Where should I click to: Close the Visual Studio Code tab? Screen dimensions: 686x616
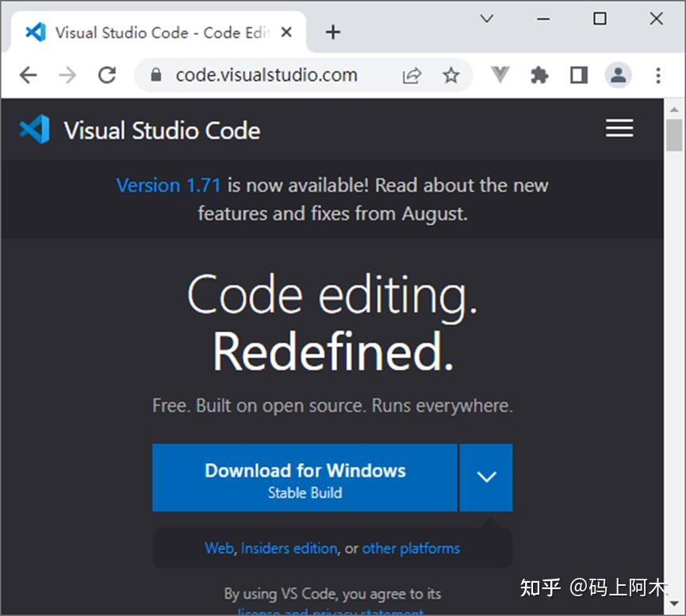click(x=286, y=32)
